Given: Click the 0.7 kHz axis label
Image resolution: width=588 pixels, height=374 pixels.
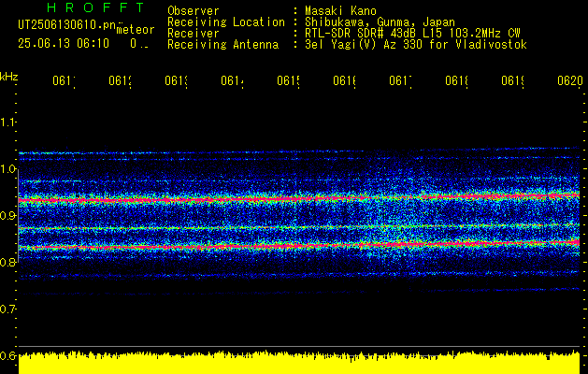Looking at the screenshot, I should [7, 309].
